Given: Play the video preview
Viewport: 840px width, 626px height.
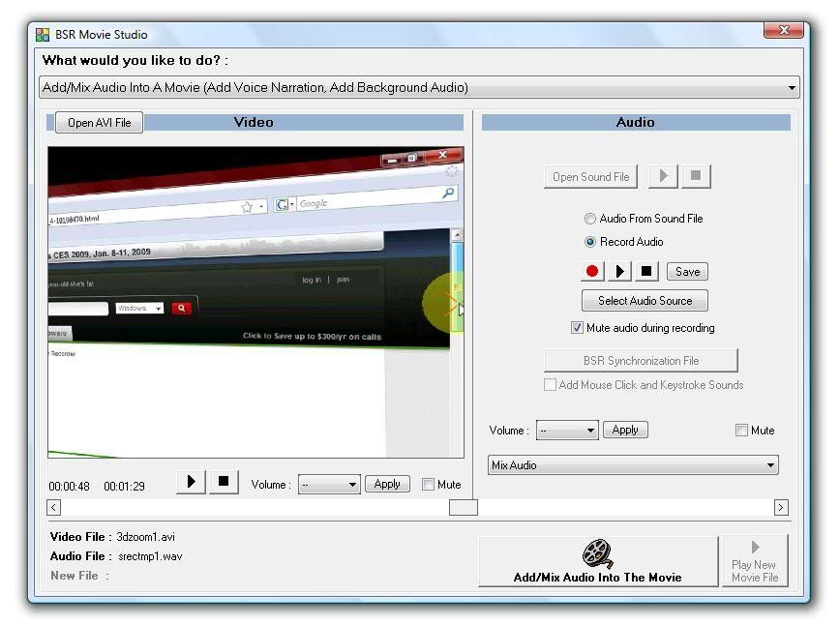Looking at the screenshot, I should click(192, 482).
